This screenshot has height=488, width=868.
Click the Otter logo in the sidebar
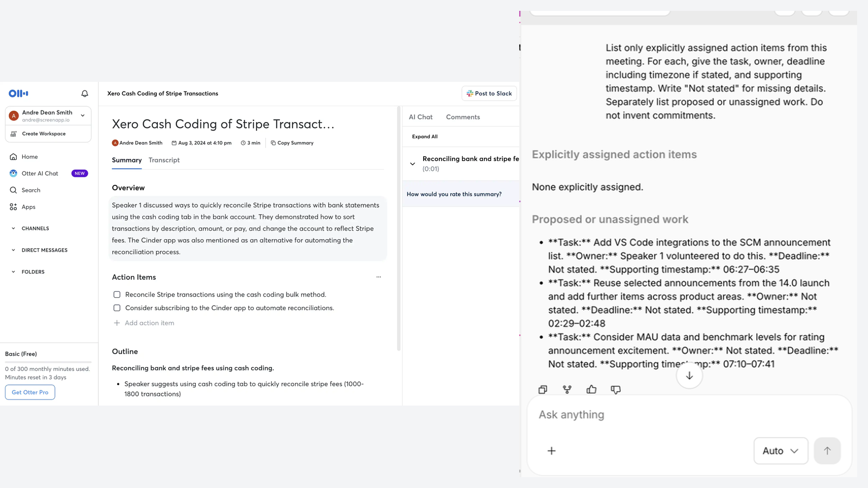coord(18,93)
